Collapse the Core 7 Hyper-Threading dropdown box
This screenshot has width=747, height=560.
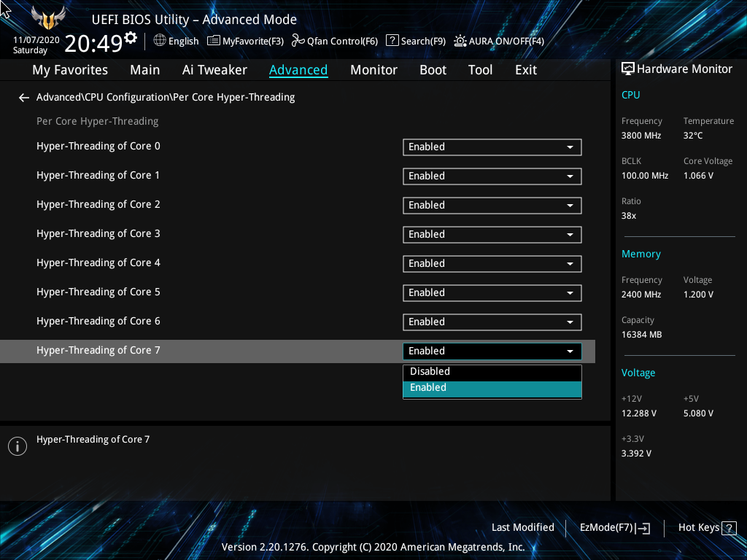point(492,351)
